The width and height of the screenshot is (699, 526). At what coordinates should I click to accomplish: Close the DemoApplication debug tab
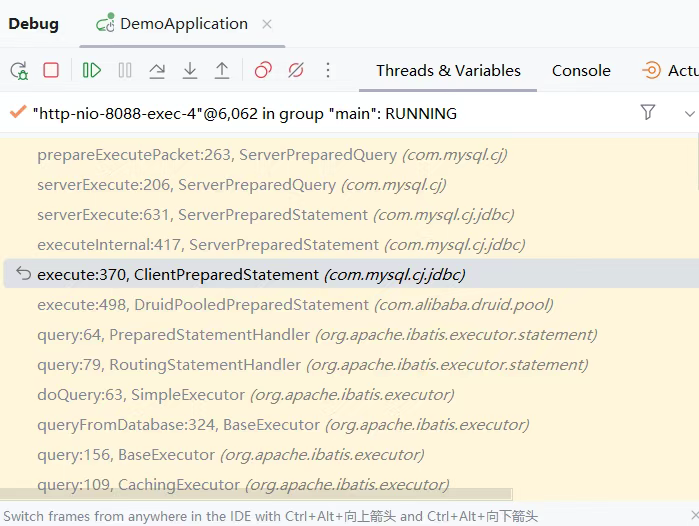(266, 24)
